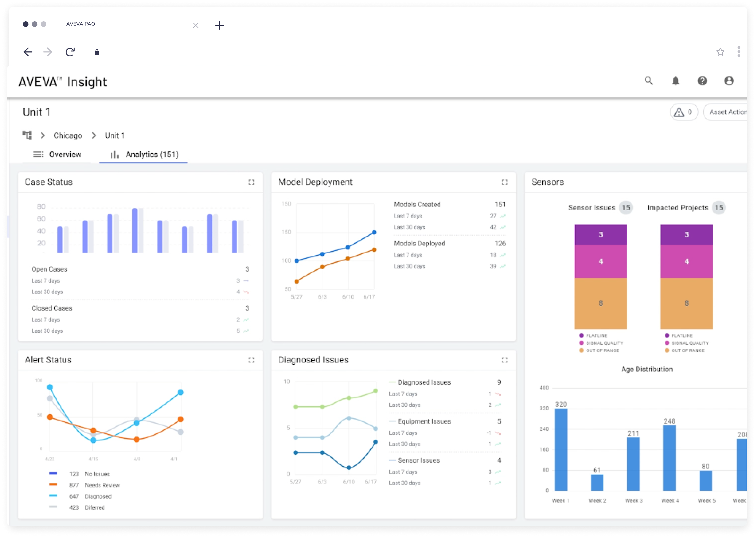Viewport: 756px width, 537px height.
Task: Open the notifications bell
Action: pyautogui.click(x=675, y=81)
